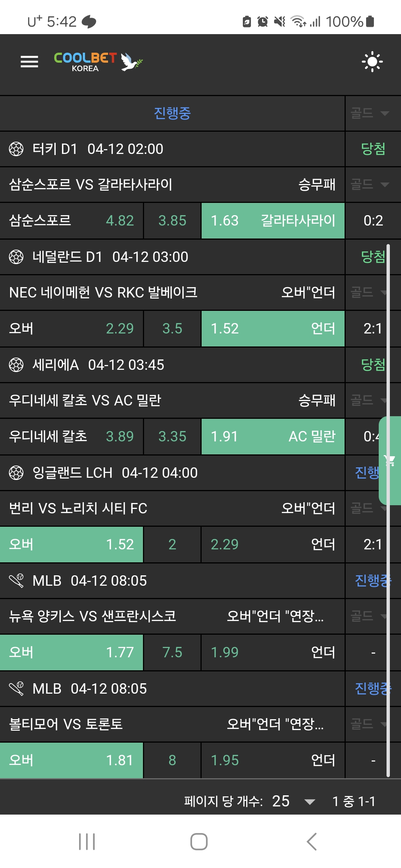Select 오버 1.52 for 번리 match
Viewport: 401px width, 868px height.
point(71,545)
